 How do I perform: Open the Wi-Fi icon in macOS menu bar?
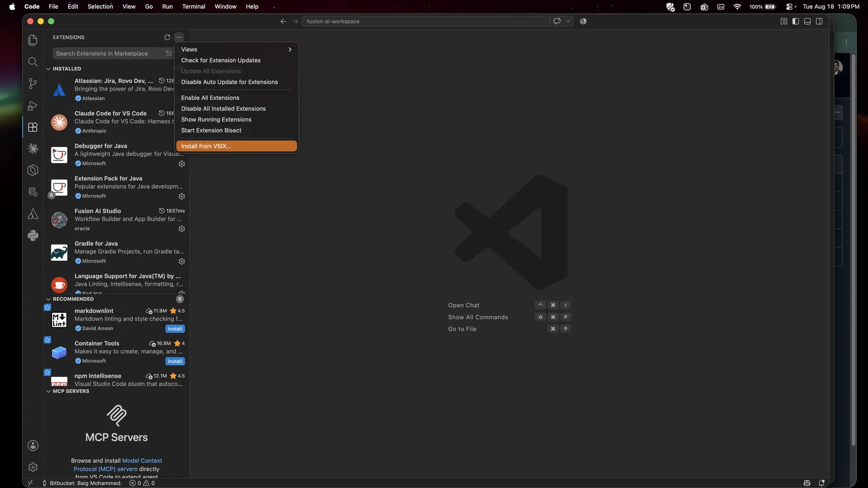point(737,7)
